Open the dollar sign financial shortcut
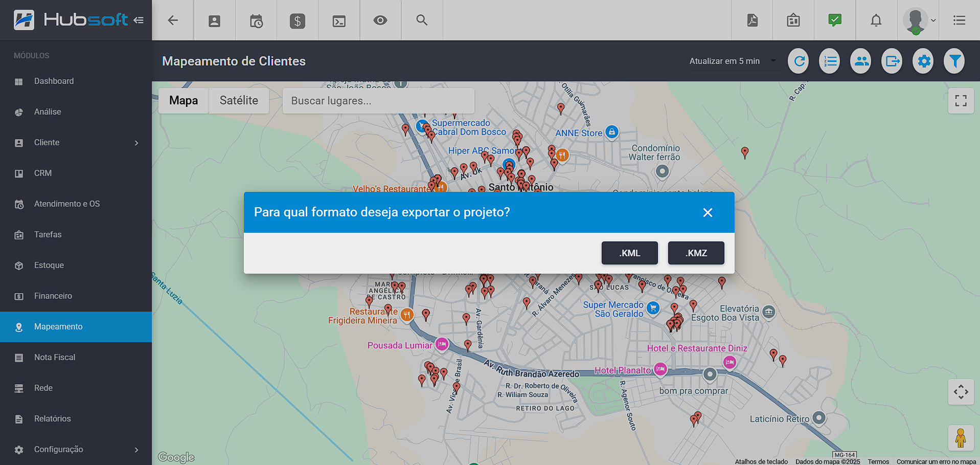The width and height of the screenshot is (980, 465). (298, 20)
